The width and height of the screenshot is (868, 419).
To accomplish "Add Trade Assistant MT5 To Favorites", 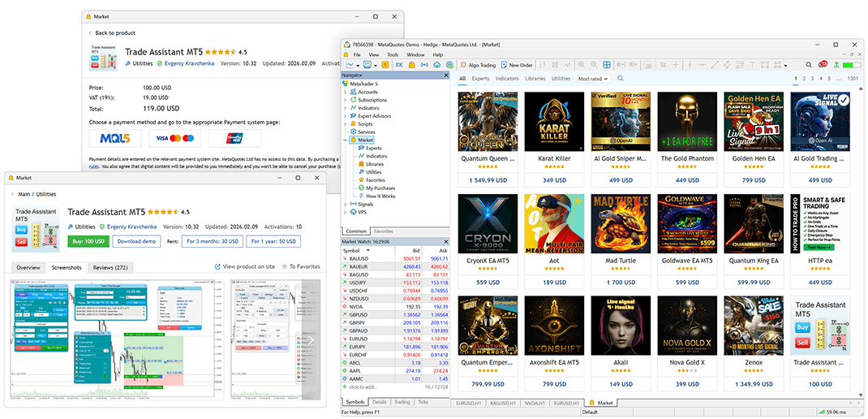I will tap(300, 266).
